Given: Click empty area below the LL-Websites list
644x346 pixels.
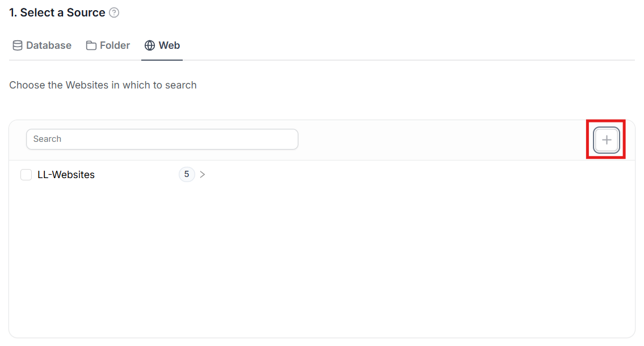Looking at the screenshot, I should click(321, 261).
